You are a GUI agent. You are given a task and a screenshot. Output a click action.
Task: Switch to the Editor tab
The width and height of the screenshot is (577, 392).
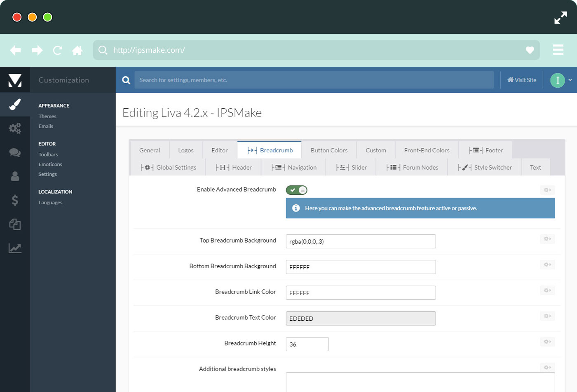tap(220, 150)
